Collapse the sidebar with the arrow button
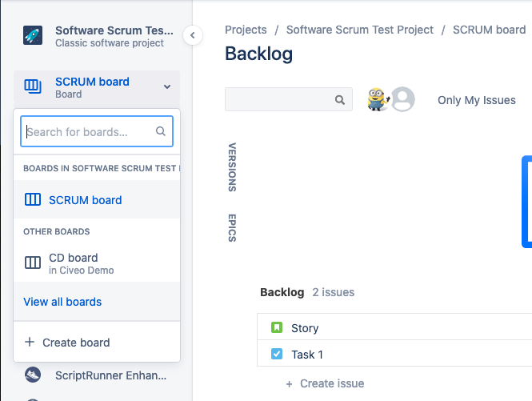532x401 pixels. 192,35
